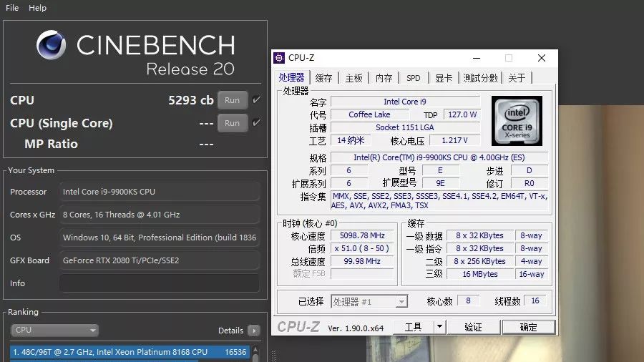Select the Xeon Platinum 8168 ranking row
This screenshot has width=644, height=362.
130,352
